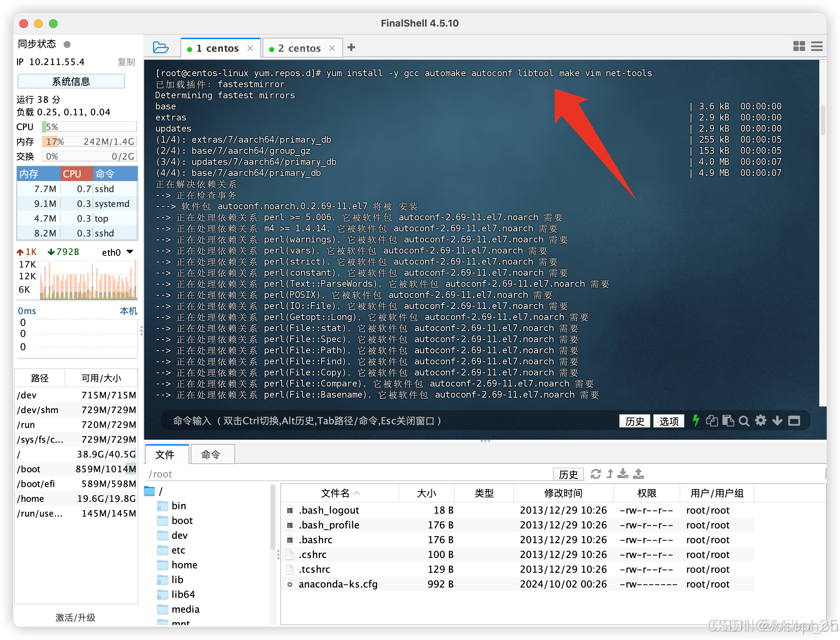Click folder tree vertical scrollbar
The height and width of the screenshot is (640, 840).
click(x=273, y=518)
